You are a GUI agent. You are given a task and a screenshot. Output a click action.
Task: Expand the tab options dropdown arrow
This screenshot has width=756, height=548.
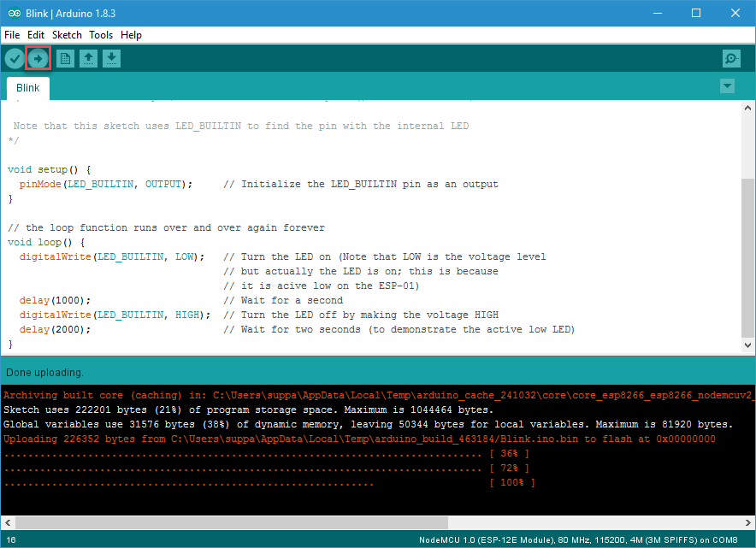[727, 86]
